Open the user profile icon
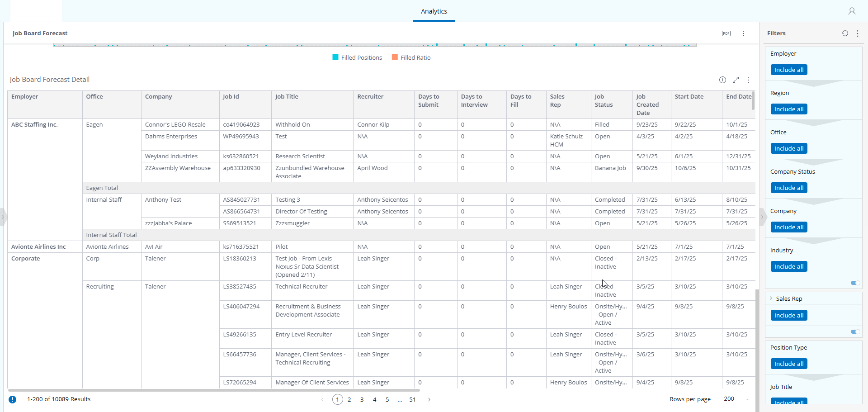 click(852, 11)
